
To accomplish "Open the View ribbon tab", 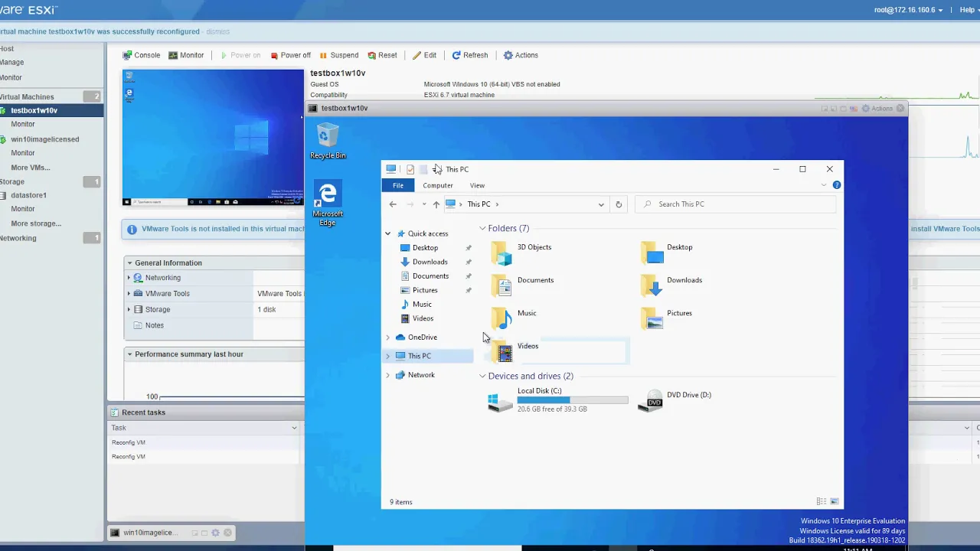I will 477,185.
